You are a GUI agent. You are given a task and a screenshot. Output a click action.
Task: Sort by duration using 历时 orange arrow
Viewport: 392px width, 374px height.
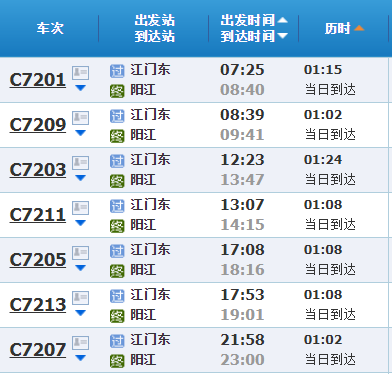(359, 28)
